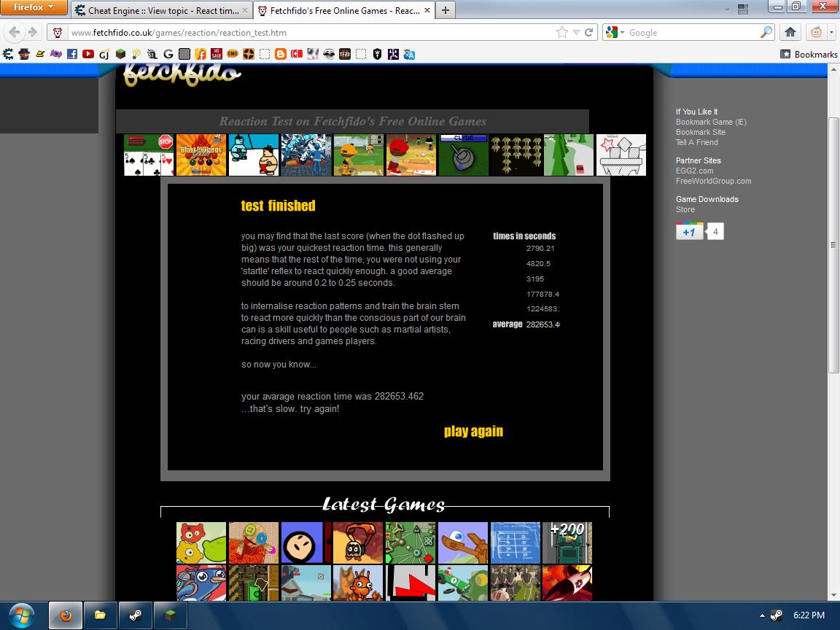Open a new browser tab

point(446,10)
